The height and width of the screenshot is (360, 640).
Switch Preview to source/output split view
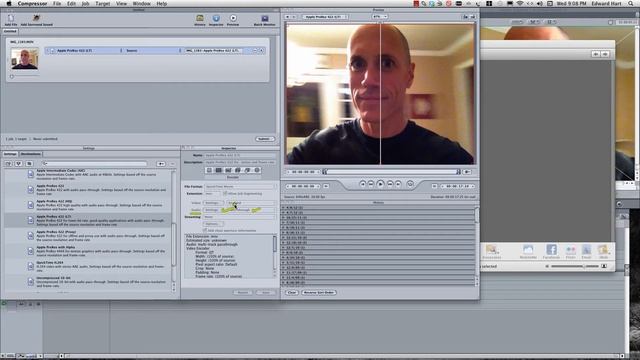465,17
